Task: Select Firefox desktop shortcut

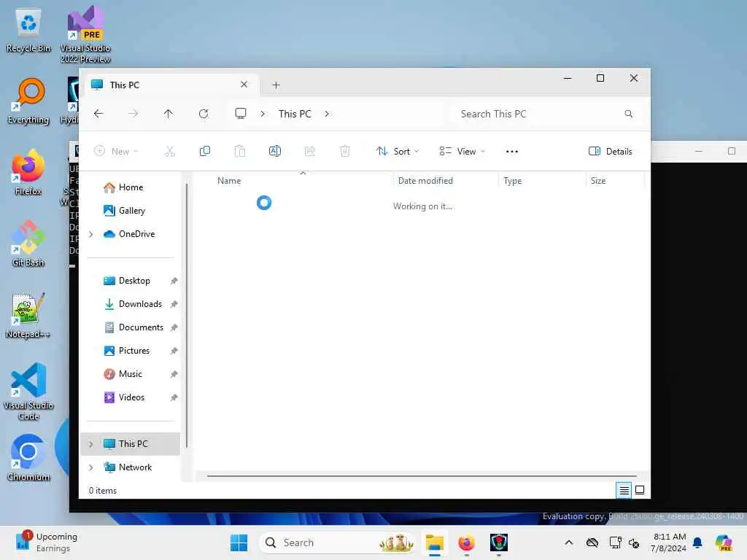Action: (x=28, y=172)
